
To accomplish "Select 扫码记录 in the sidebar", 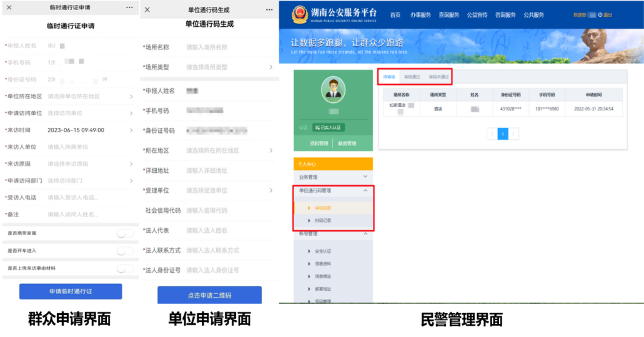I will point(323,220).
